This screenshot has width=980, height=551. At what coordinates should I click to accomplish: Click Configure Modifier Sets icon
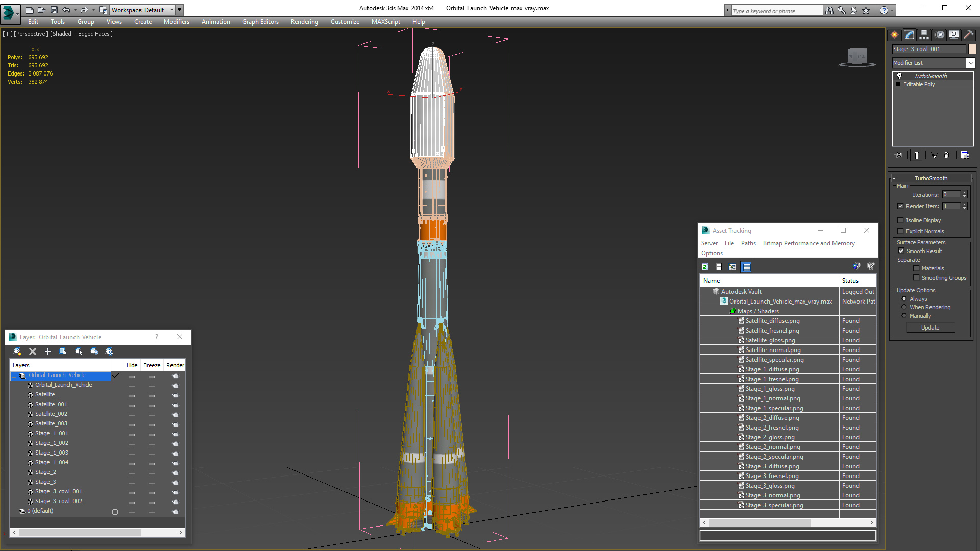[965, 155]
